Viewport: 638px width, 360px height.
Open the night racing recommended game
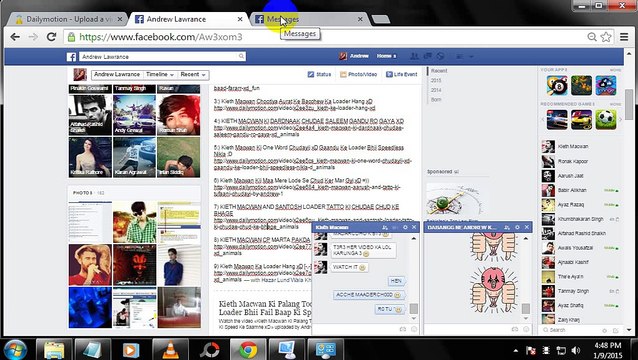557,120
